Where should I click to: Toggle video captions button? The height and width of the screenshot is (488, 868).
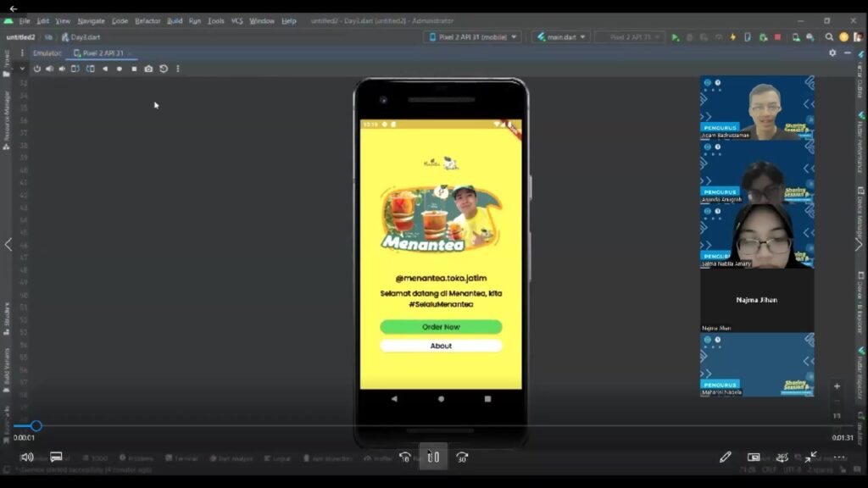click(56, 457)
